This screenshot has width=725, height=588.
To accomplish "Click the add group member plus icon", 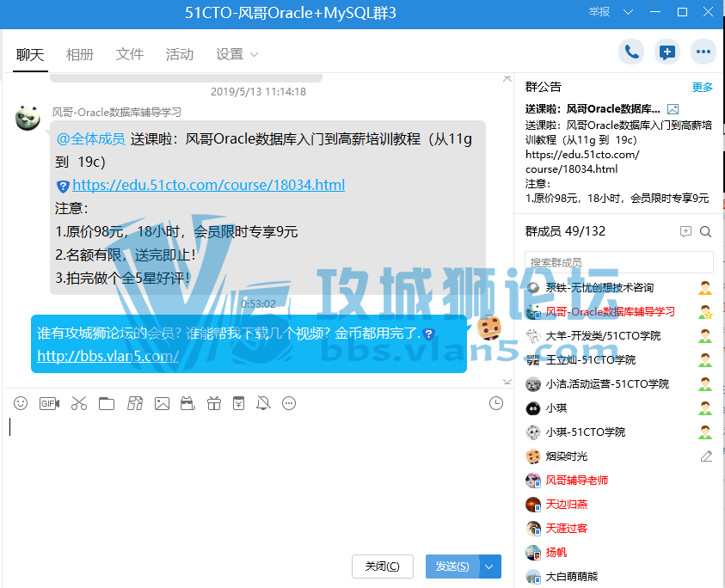I will point(685,231).
